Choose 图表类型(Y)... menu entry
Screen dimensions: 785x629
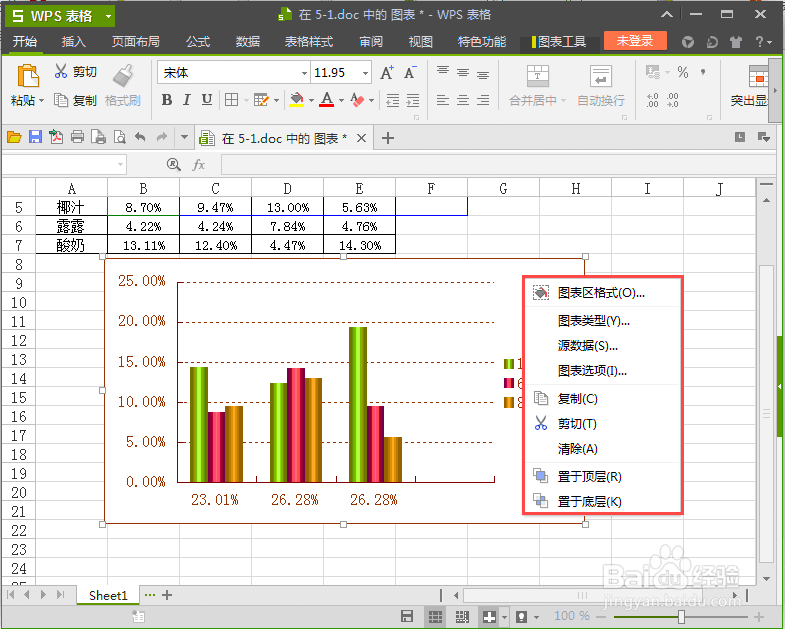click(x=602, y=321)
